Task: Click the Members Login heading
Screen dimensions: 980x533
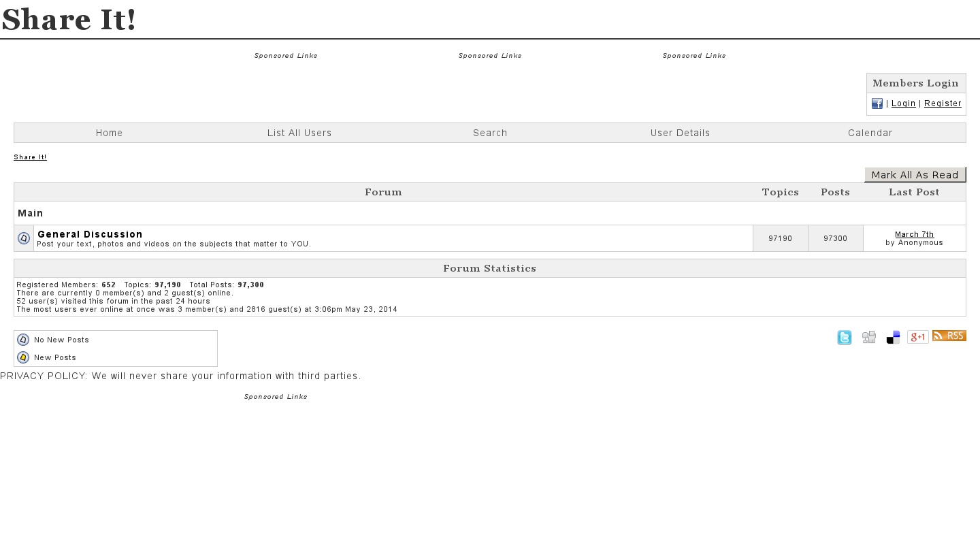Action: (x=915, y=83)
